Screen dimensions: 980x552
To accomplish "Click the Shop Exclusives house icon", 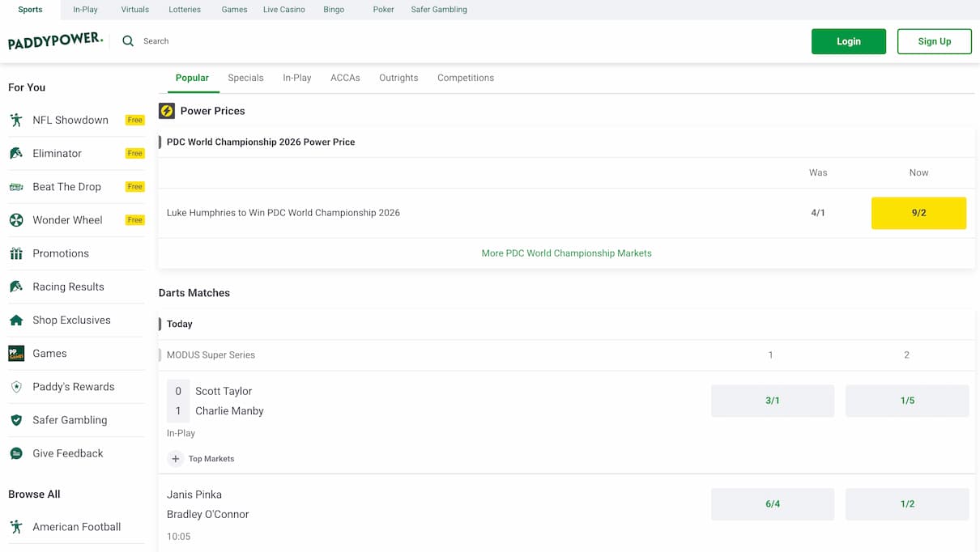I will click(16, 321).
